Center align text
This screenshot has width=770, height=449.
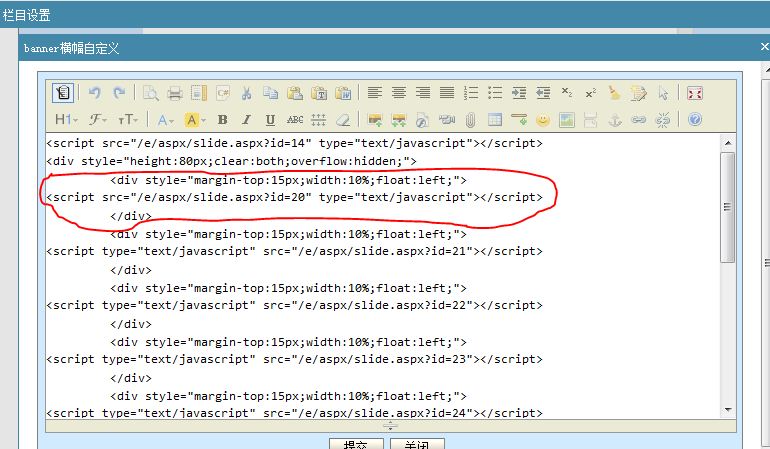point(399,93)
